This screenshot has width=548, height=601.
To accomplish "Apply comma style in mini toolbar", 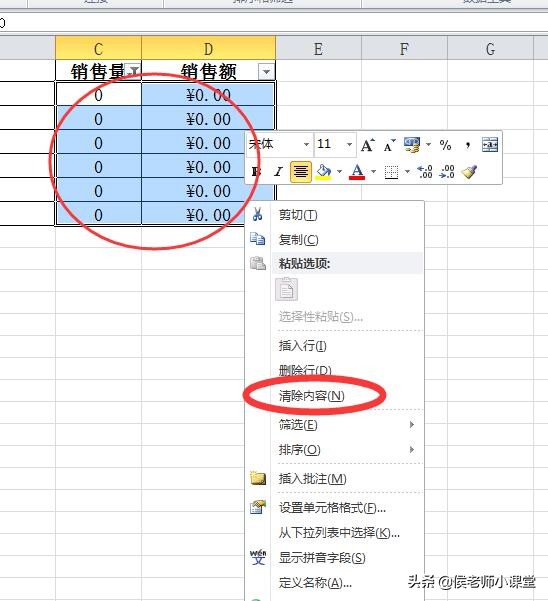I will point(468,146).
